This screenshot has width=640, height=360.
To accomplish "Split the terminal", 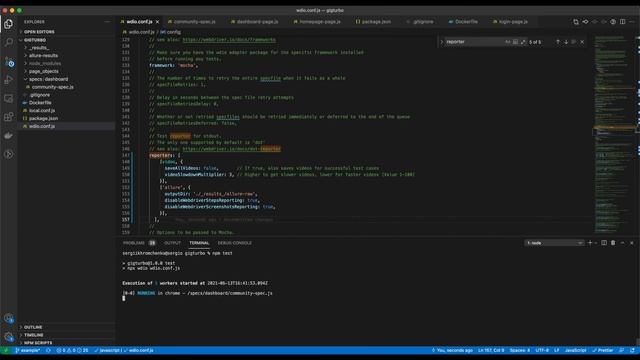I will [604, 243].
